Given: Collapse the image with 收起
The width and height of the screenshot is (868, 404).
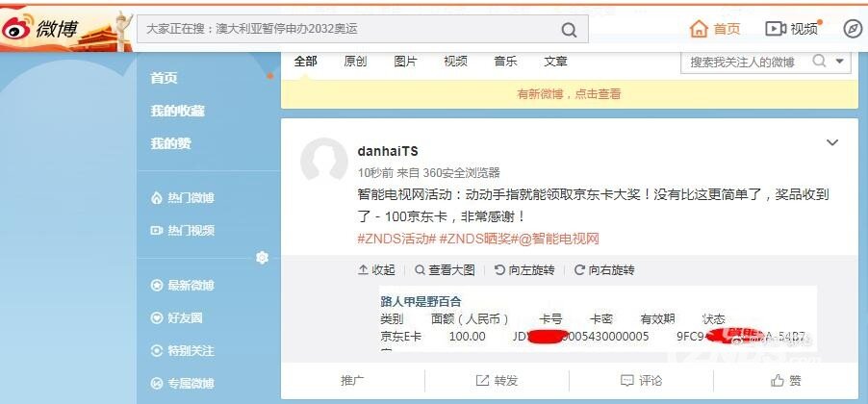Looking at the screenshot, I should [x=376, y=270].
